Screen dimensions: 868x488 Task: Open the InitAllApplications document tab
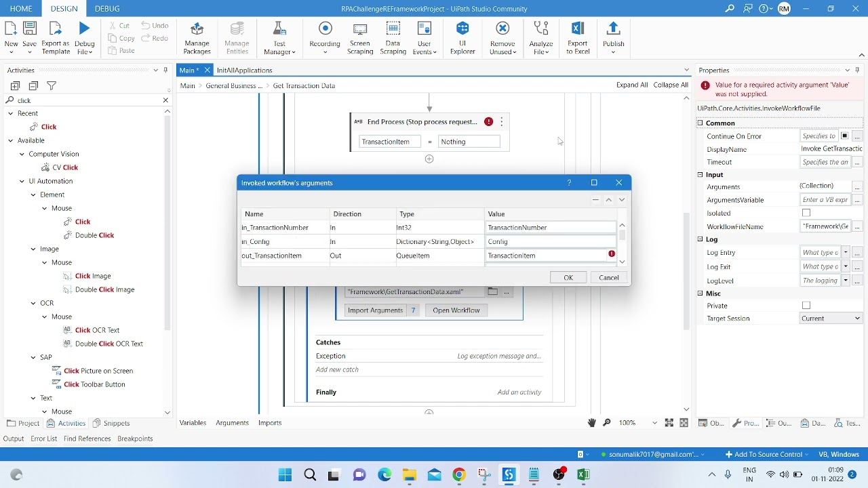244,70
